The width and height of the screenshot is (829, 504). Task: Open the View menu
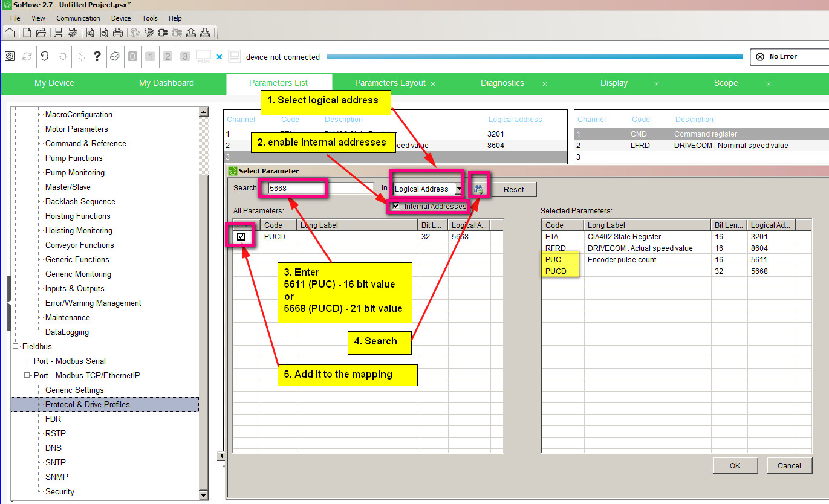38,18
